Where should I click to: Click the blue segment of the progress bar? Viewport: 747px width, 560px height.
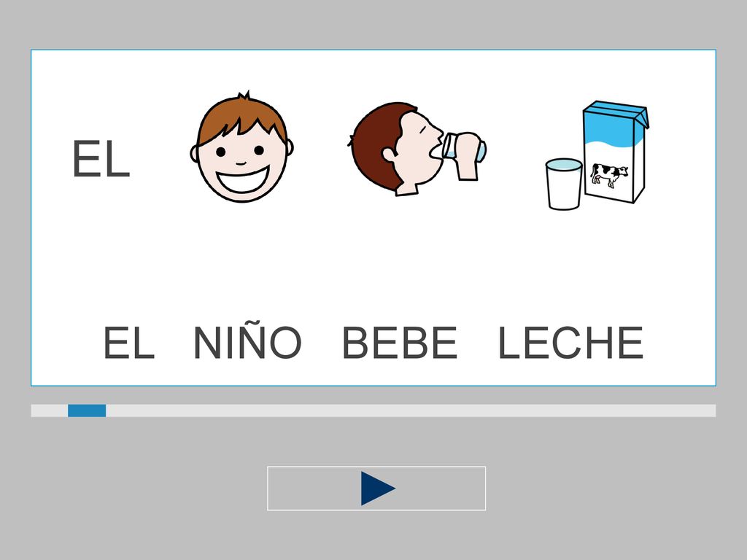tap(87, 411)
